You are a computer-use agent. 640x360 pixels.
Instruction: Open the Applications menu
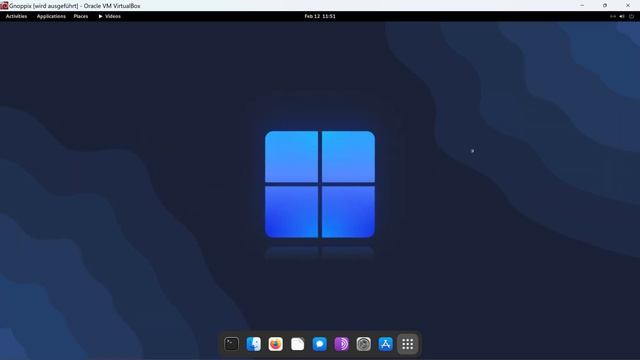click(x=51, y=16)
